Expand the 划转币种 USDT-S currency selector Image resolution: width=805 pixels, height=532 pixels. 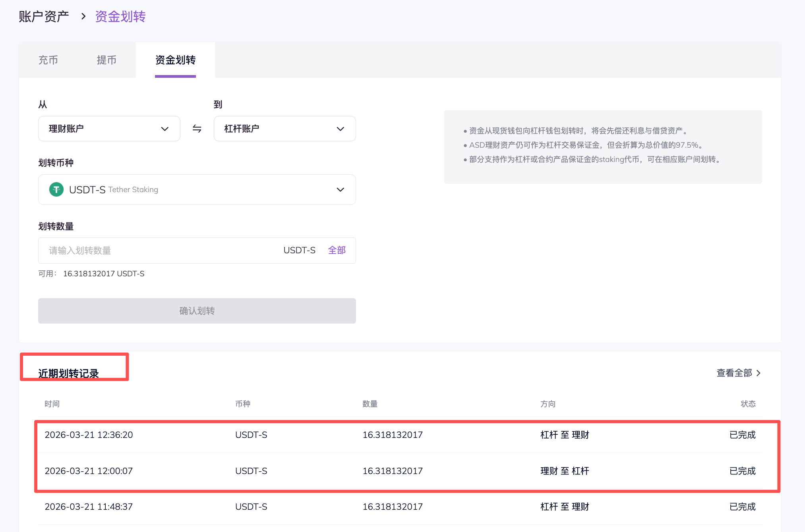pos(197,189)
